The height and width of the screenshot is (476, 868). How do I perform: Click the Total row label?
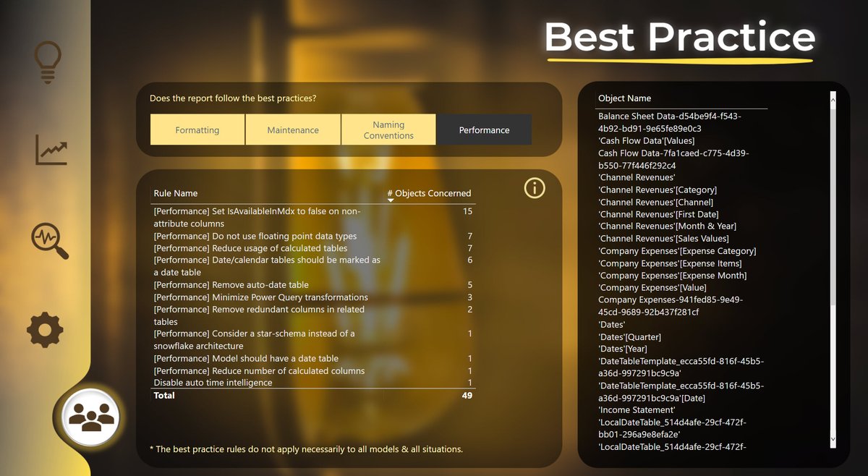(x=164, y=396)
